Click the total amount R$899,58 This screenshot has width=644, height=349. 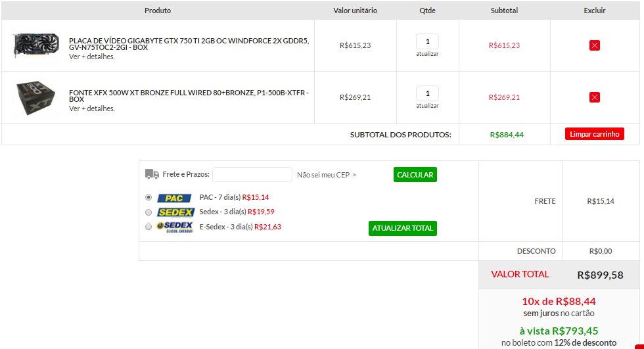point(600,275)
